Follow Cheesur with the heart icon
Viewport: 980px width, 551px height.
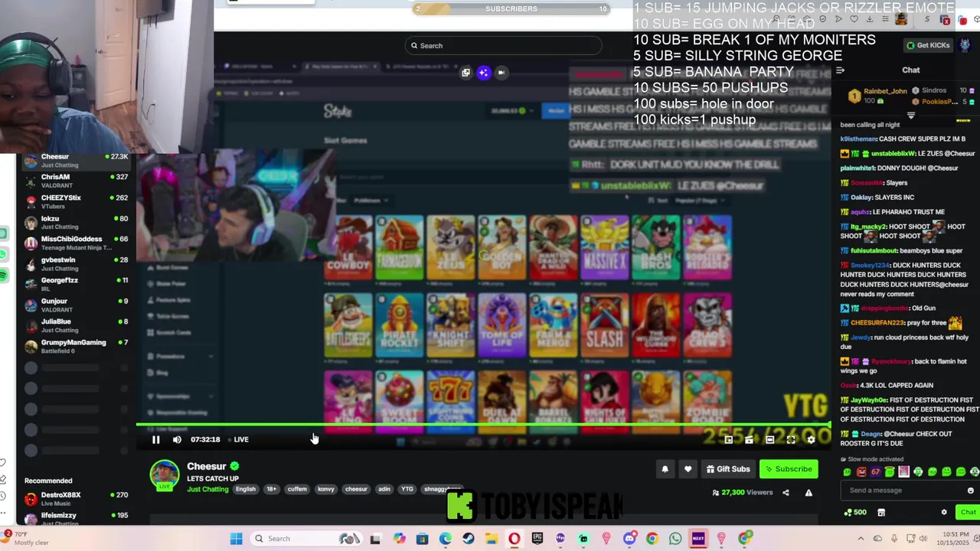[688, 469]
